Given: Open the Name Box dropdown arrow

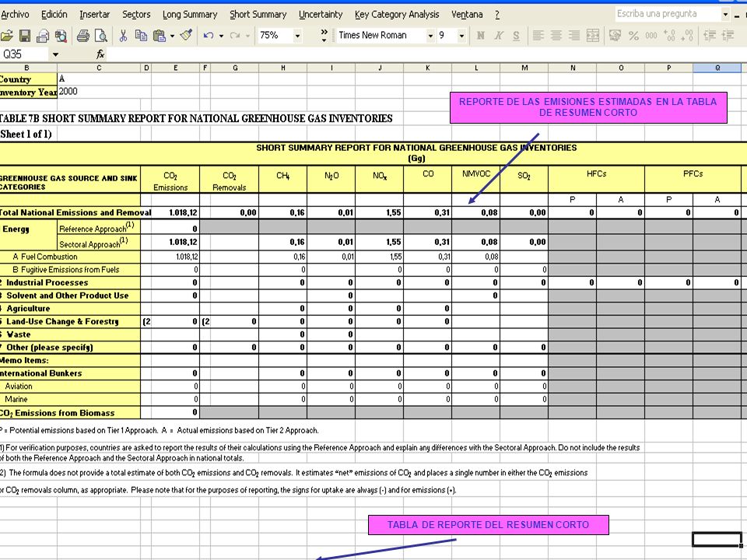Looking at the screenshot, I should 55,54.
